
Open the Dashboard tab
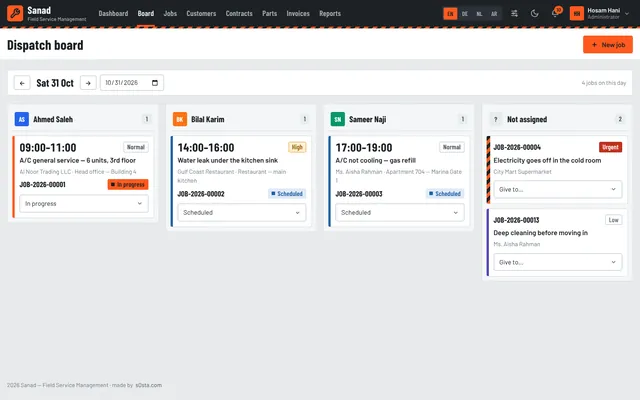click(113, 13)
